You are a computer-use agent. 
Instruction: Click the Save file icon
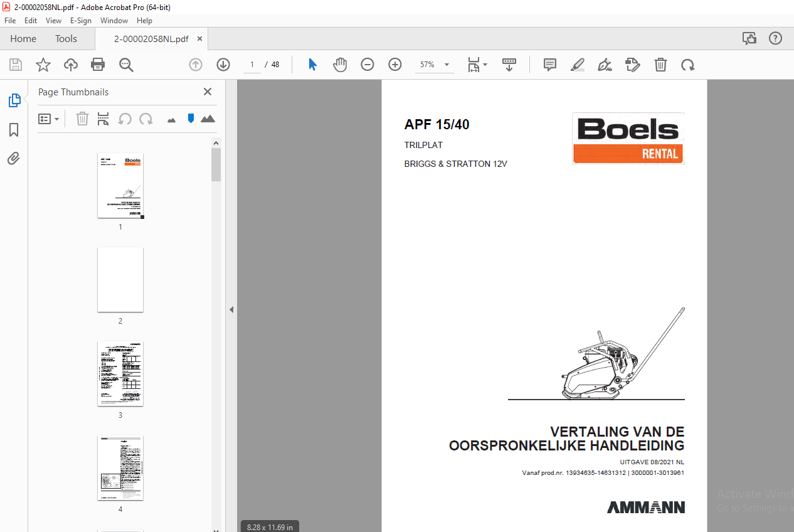point(16,65)
